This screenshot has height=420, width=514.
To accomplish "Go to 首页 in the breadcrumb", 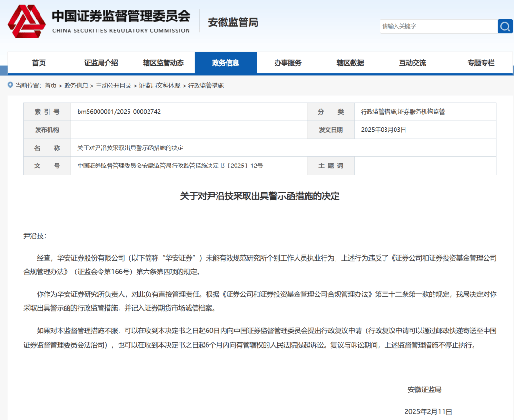I will click(51, 86).
